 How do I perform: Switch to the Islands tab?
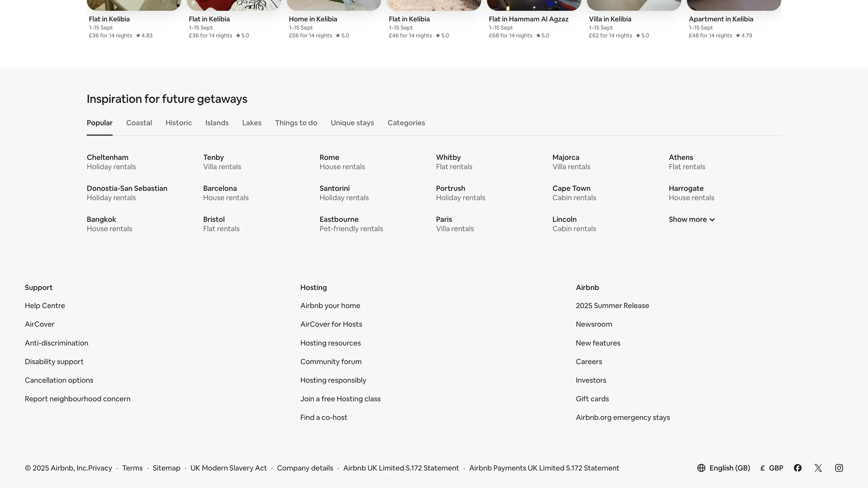[x=217, y=123]
